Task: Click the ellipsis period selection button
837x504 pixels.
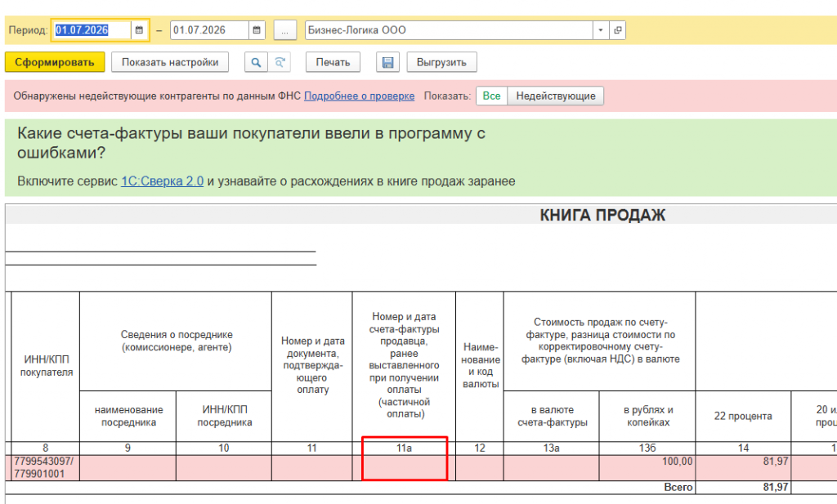Action: click(x=285, y=30)
